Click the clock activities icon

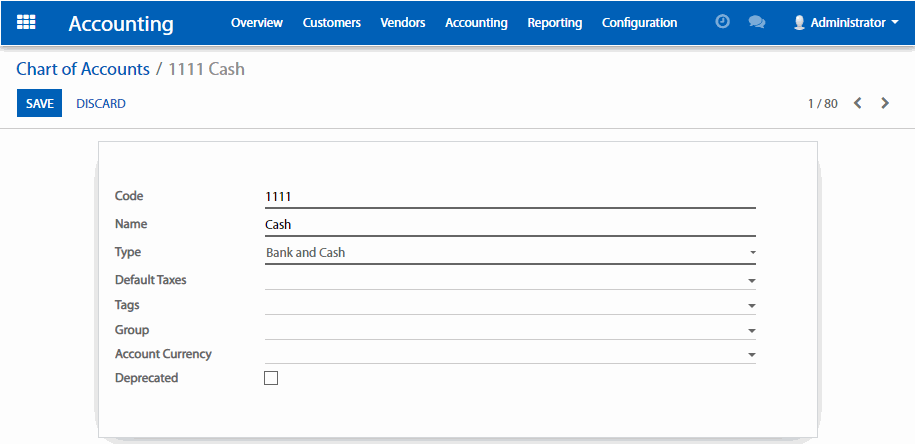coord(722,22)
